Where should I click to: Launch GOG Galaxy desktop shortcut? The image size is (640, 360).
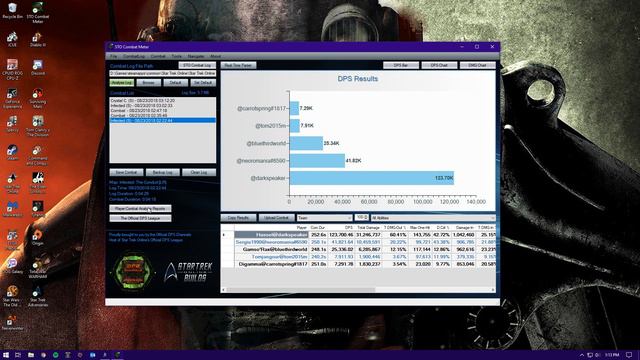[12, 266]
